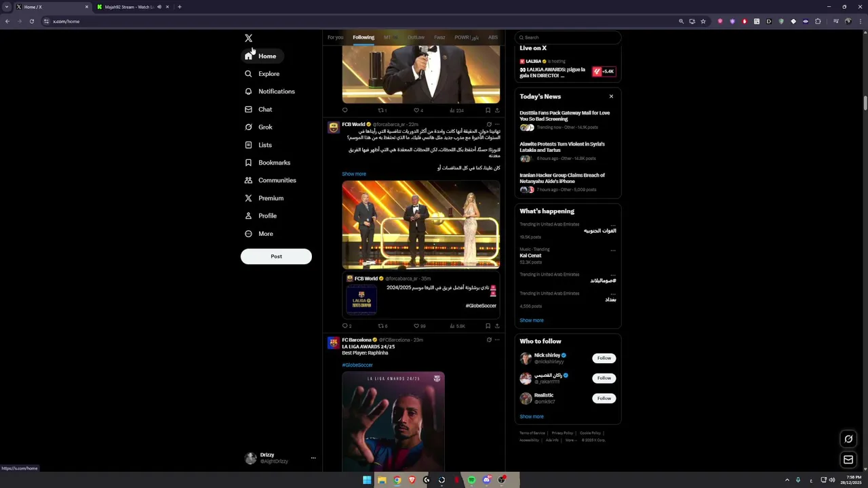This screenshot has width=868, height=488.
Task: Click the Grok icon on FCB World post
Action: 489,125
